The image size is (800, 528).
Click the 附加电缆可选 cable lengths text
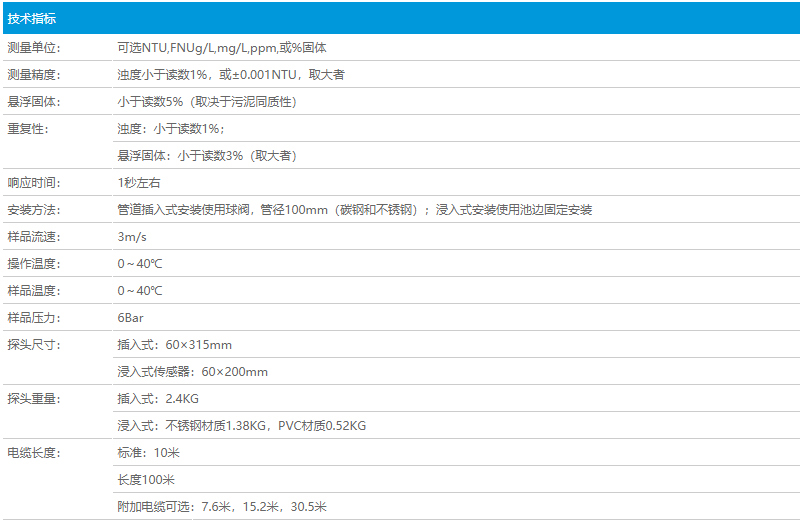221,507
